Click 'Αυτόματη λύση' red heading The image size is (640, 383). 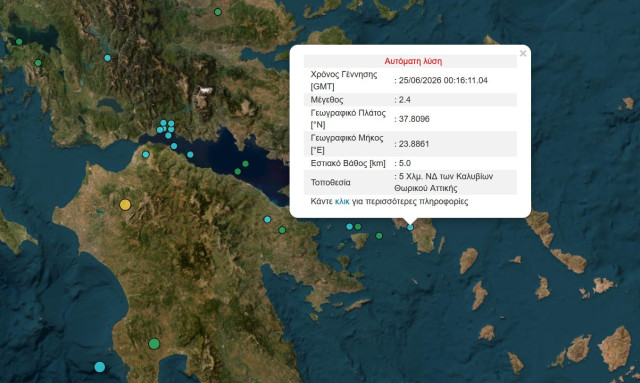point(413,61)
